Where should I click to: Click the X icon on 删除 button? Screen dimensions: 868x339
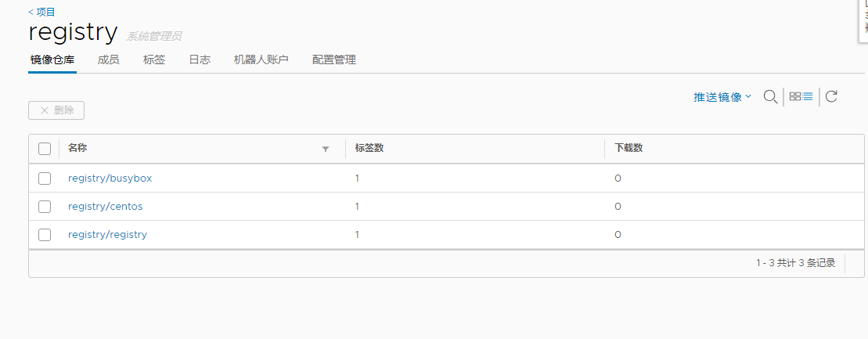[45, 110]
